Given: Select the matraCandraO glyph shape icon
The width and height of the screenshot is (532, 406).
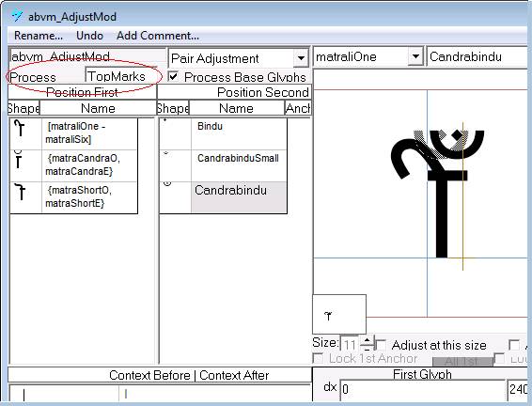Looking at the screenshot, I should pyautogui.click(x=19, y=160).
